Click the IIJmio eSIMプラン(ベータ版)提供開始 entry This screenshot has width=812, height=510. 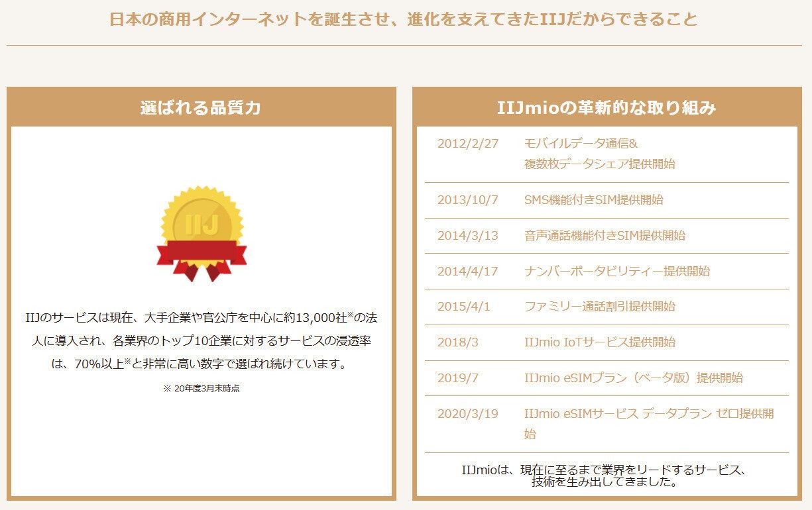633,378
